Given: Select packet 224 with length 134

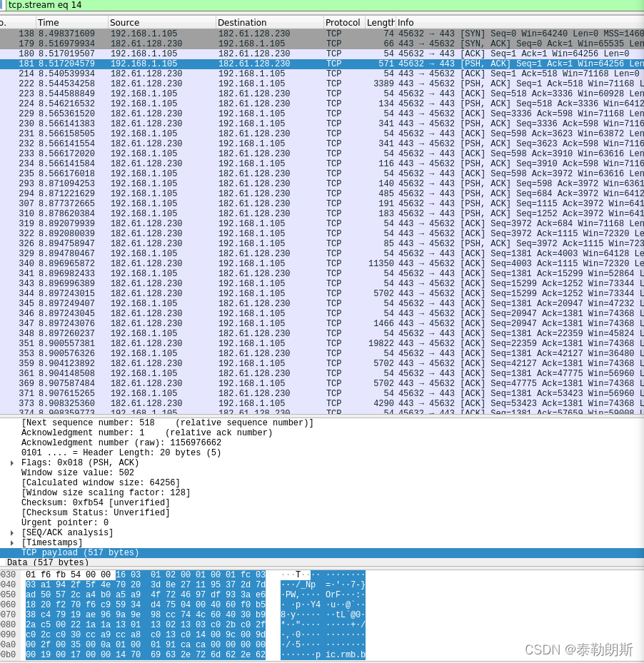Looking at the screenshot, I should coord(322,103).
